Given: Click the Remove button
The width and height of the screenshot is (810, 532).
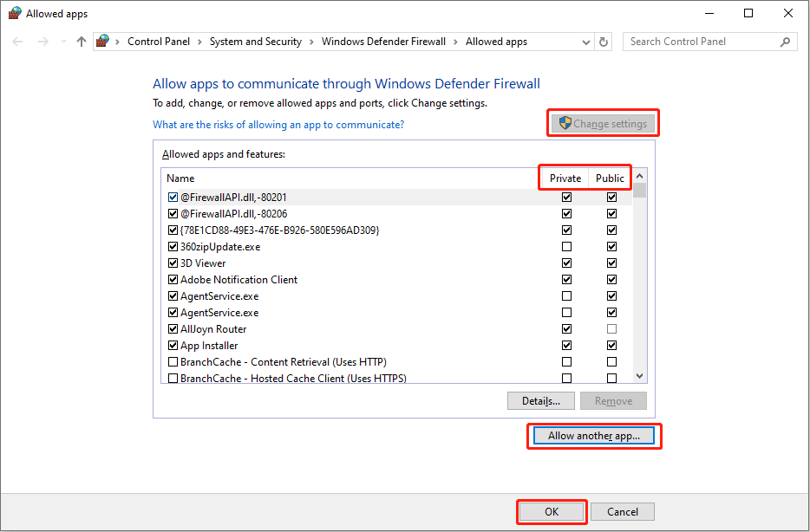Looking at the screenshot, I should coord(613,401).
